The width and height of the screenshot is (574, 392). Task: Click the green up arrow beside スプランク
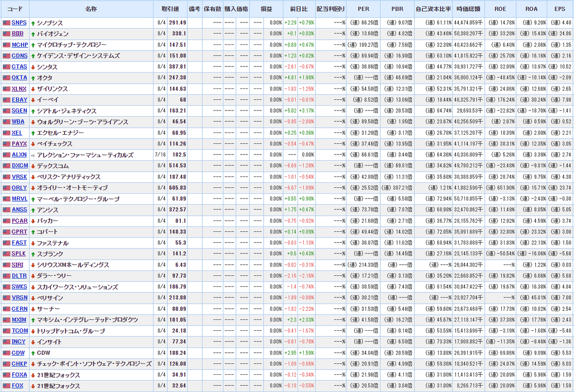pyautogui.click(x=33, y=254)
